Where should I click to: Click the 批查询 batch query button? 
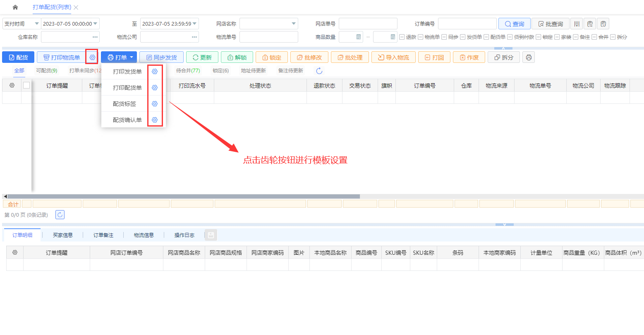pyautogui.click(x=550, y=24)
